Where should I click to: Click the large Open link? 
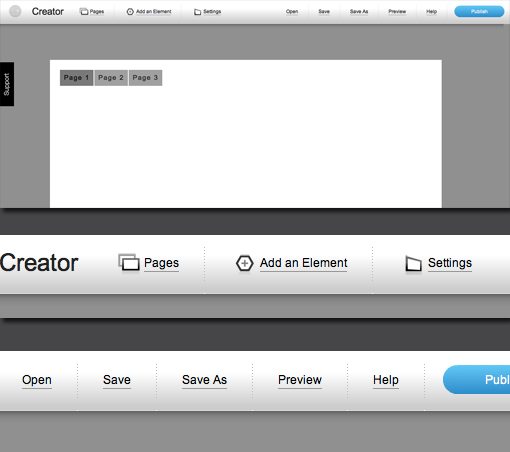(37, 380)
